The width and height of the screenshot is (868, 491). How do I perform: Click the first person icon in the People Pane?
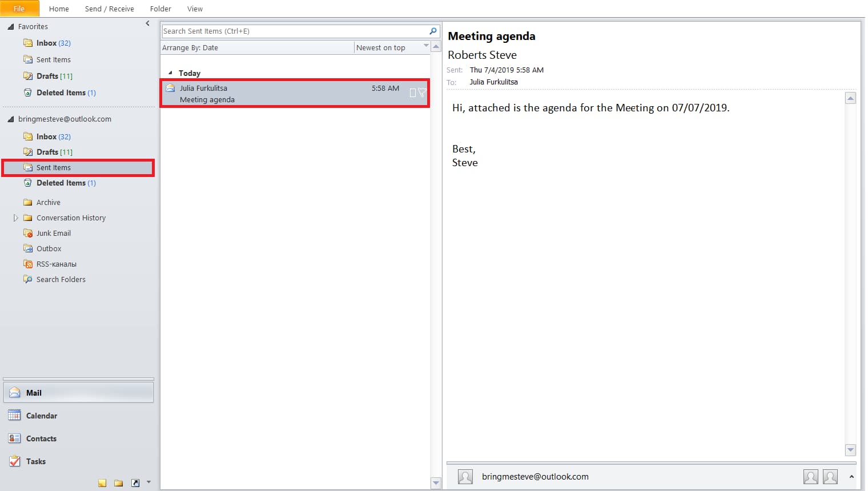tap(811, 477)
